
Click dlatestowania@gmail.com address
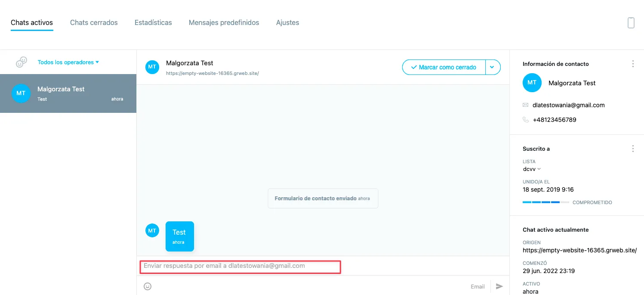[569, 105]
